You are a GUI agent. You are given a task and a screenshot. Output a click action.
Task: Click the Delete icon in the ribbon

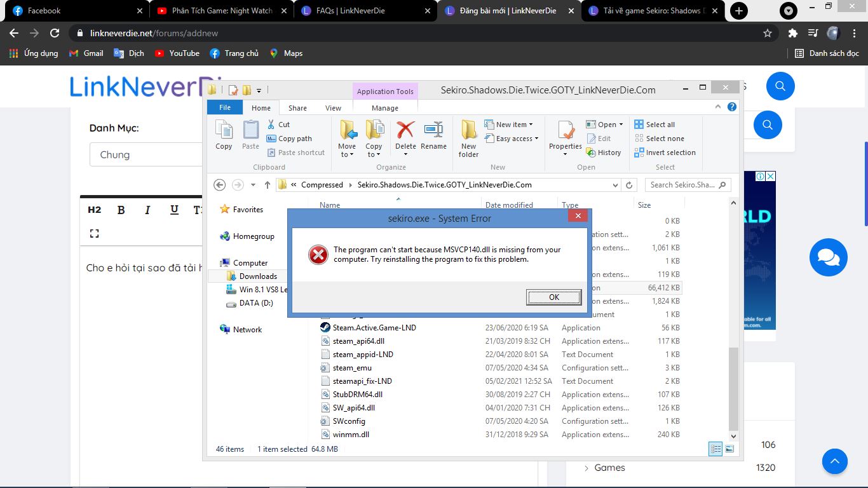click(x=405, y=131)
